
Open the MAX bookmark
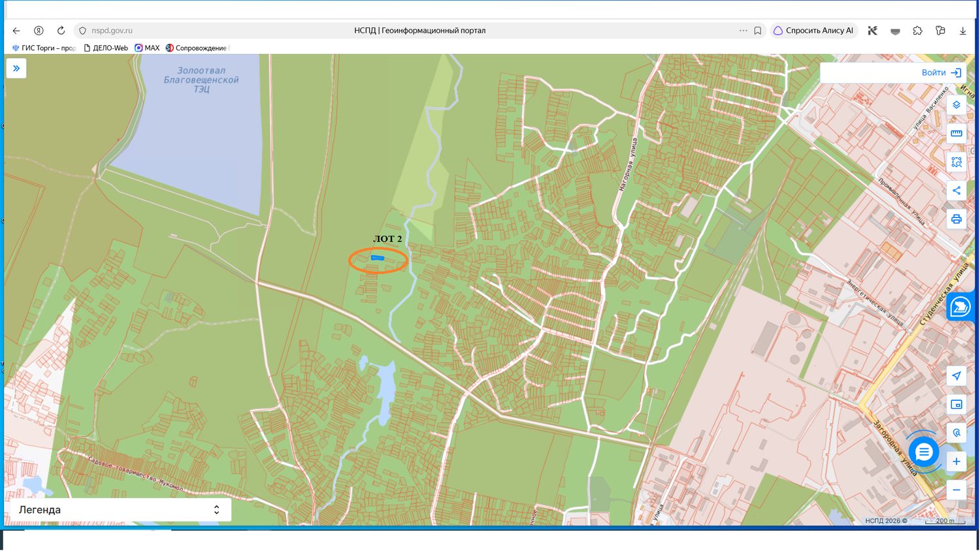[x=147, y=48]
